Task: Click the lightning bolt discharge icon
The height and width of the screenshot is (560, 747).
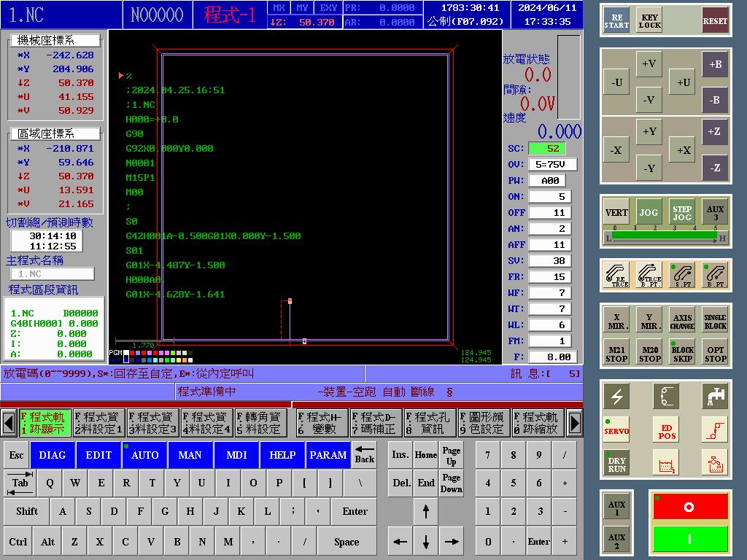Action: pyautogui.click(x=616, y=396)
